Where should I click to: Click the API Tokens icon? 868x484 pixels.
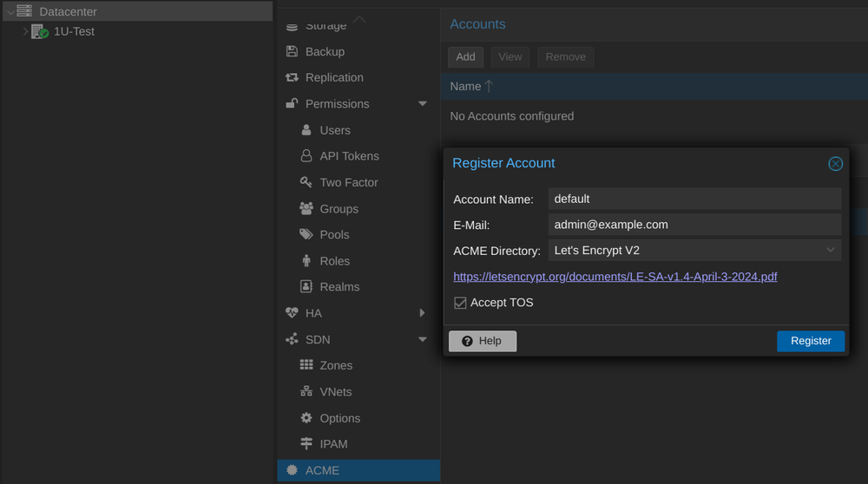[x=306, y=156]
